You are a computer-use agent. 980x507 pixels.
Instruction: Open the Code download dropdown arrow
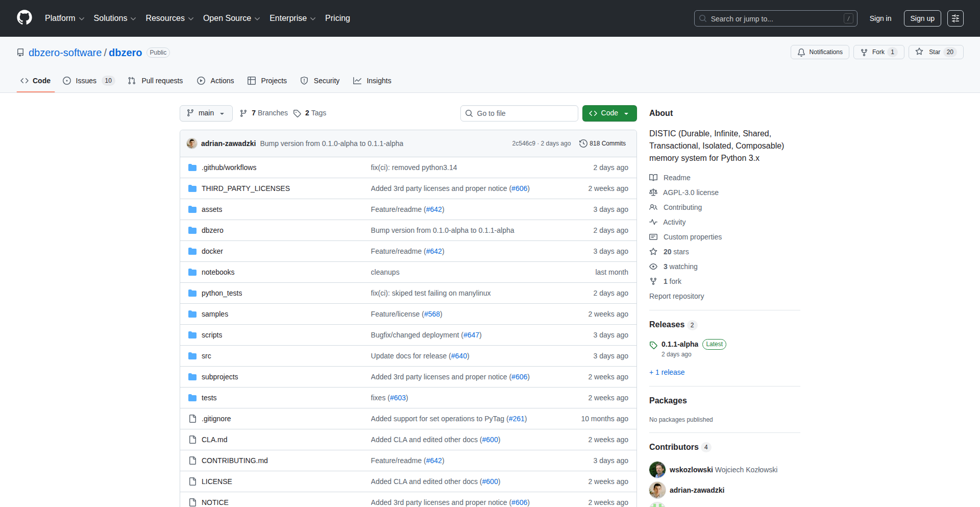point(626,113)
